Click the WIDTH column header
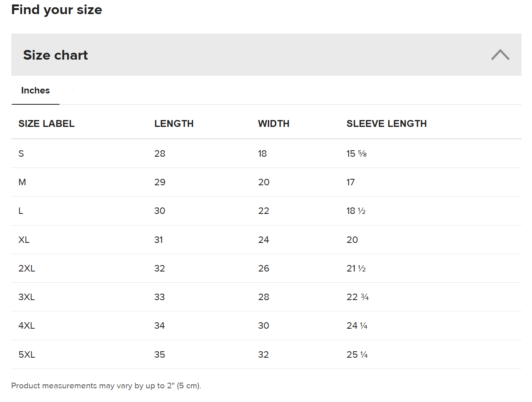 [273, 124]
